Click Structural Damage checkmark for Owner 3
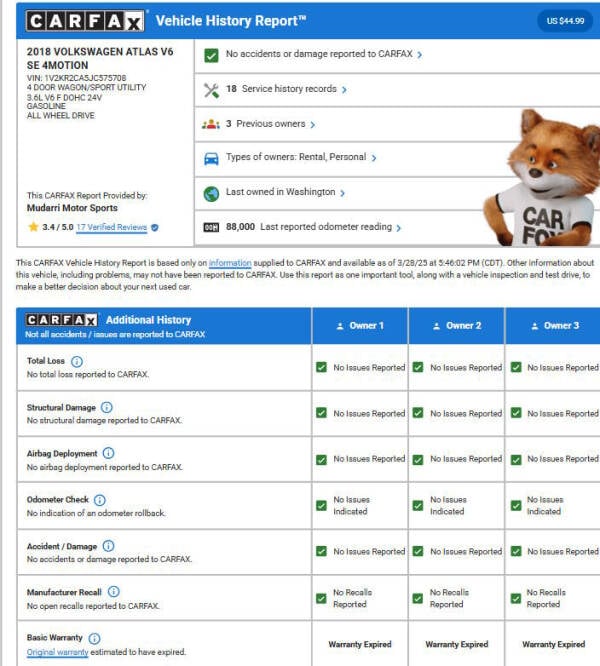The height and width of the screenshot is (666, 600). [516, 413]
